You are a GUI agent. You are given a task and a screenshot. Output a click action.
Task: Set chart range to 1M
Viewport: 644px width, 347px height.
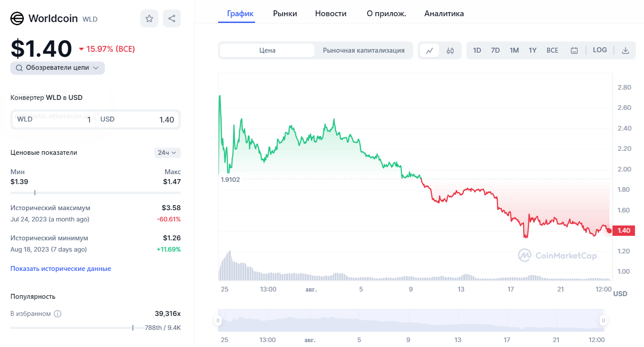(x=514, y=50)
